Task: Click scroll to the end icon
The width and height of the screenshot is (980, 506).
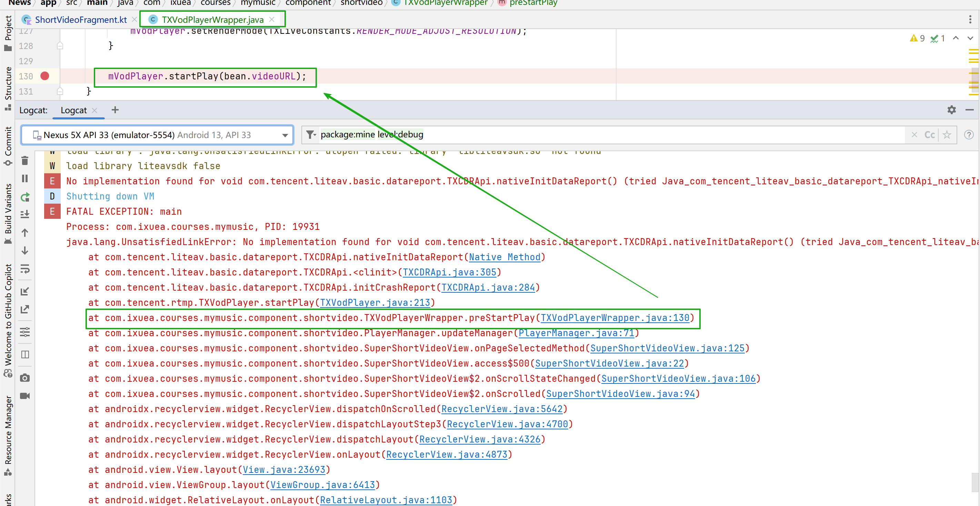Action: (x=25, y=214)
